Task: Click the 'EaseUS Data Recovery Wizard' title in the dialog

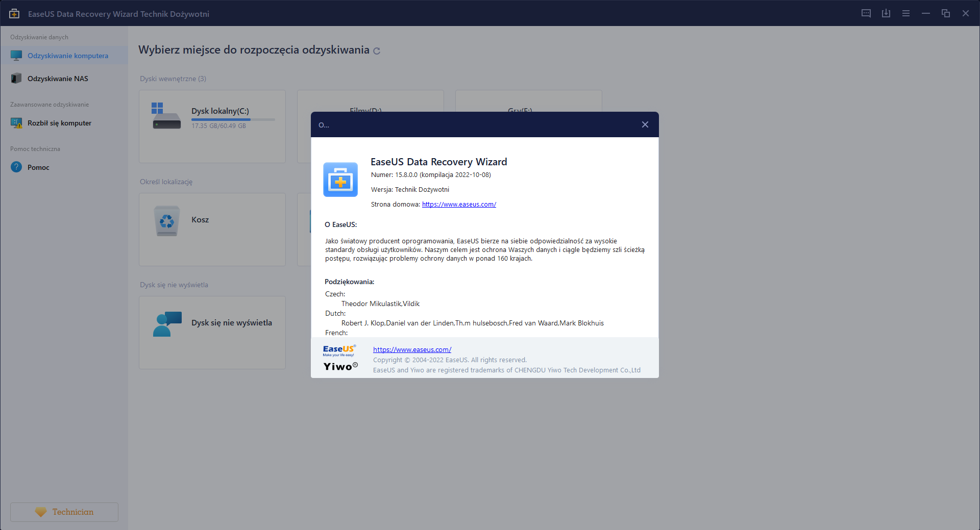Action: (439, 162)
